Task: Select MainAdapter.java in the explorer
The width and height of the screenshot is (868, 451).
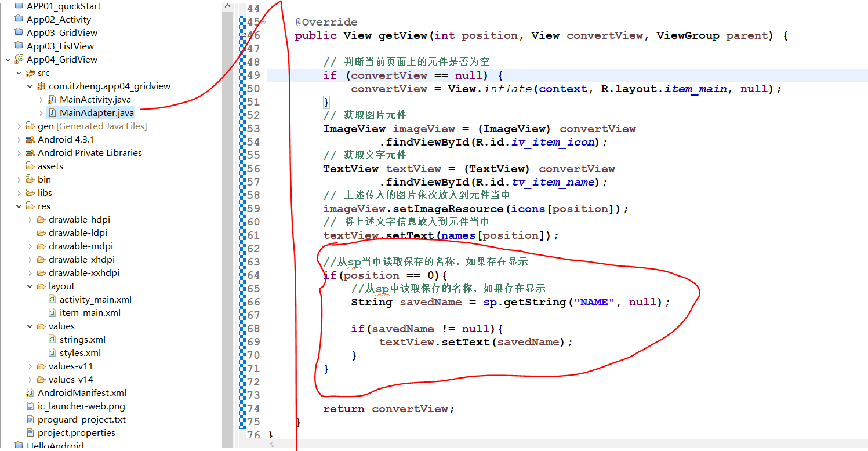Action: [x=97, y=113]
